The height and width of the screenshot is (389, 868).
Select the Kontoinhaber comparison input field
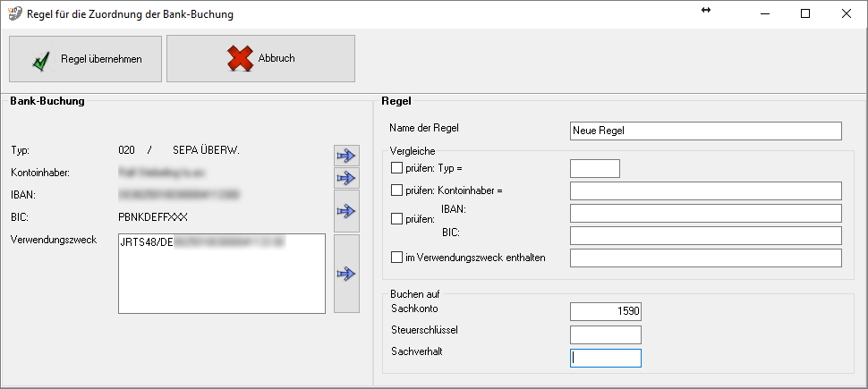tap(705, 190)
